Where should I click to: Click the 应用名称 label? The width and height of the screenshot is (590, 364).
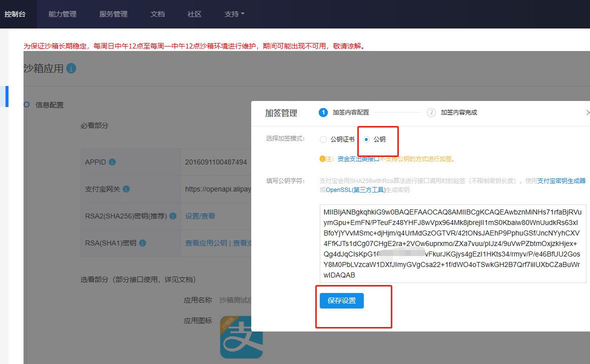tap(198, 300)
